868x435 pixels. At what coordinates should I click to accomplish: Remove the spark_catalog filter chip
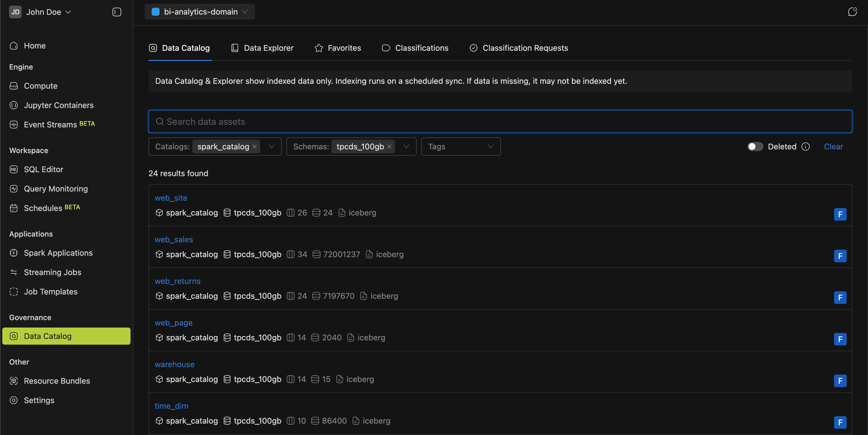[254, 147]
